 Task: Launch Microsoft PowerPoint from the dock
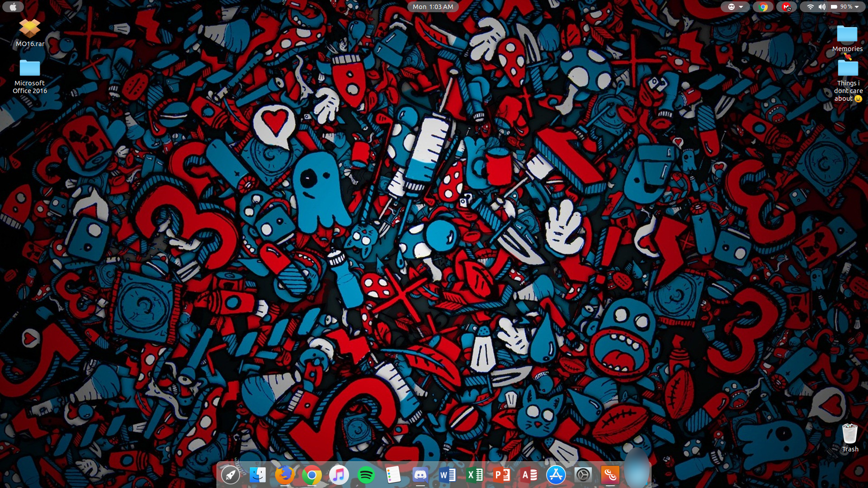point(502,475)
